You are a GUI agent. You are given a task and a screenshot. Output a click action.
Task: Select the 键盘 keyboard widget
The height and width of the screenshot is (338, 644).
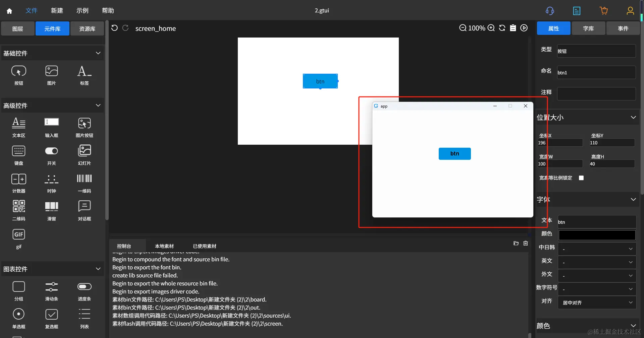coord(19,155)
